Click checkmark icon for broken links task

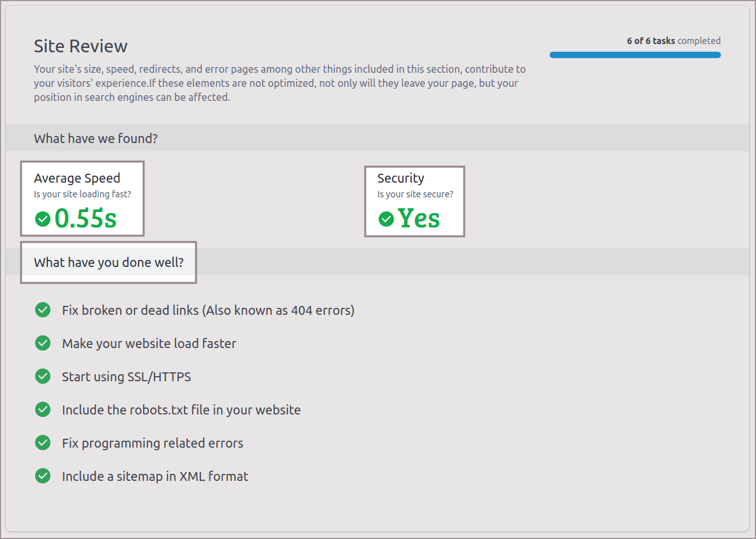coord(43,310)
